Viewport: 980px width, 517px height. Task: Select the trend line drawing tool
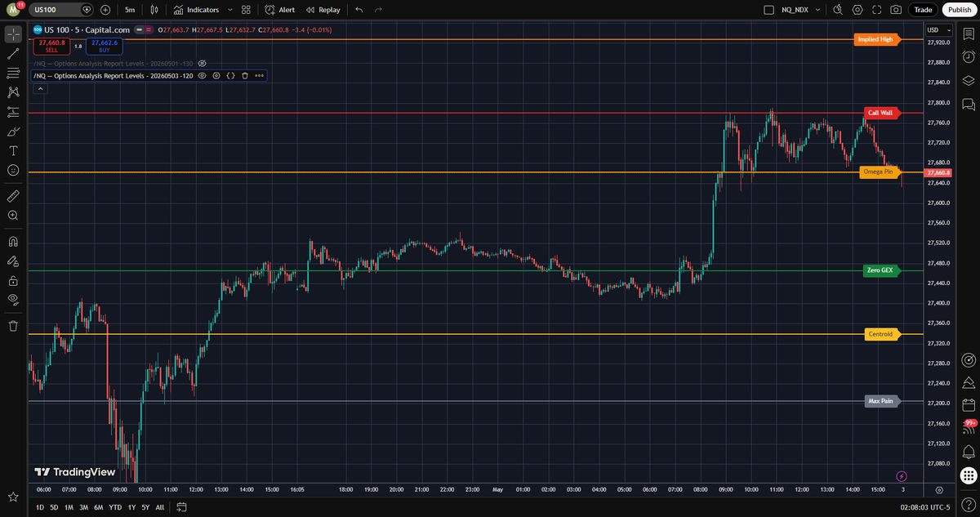point(13,54)
